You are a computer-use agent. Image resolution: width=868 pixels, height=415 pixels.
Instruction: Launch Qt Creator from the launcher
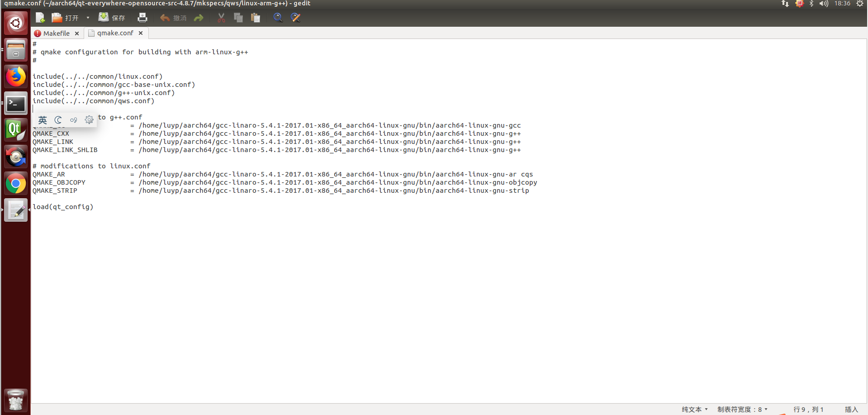[x=16, y=130]
